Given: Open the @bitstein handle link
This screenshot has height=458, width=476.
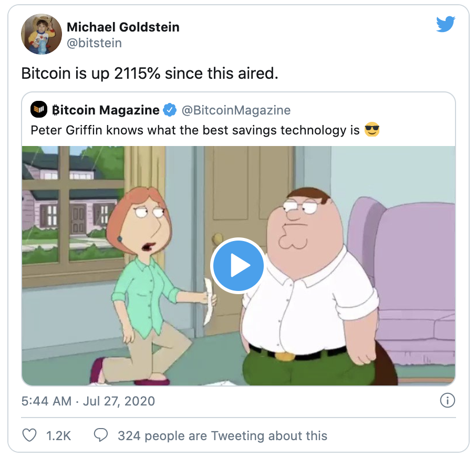Looking at the screenshot, I should [x=94, y=43].
